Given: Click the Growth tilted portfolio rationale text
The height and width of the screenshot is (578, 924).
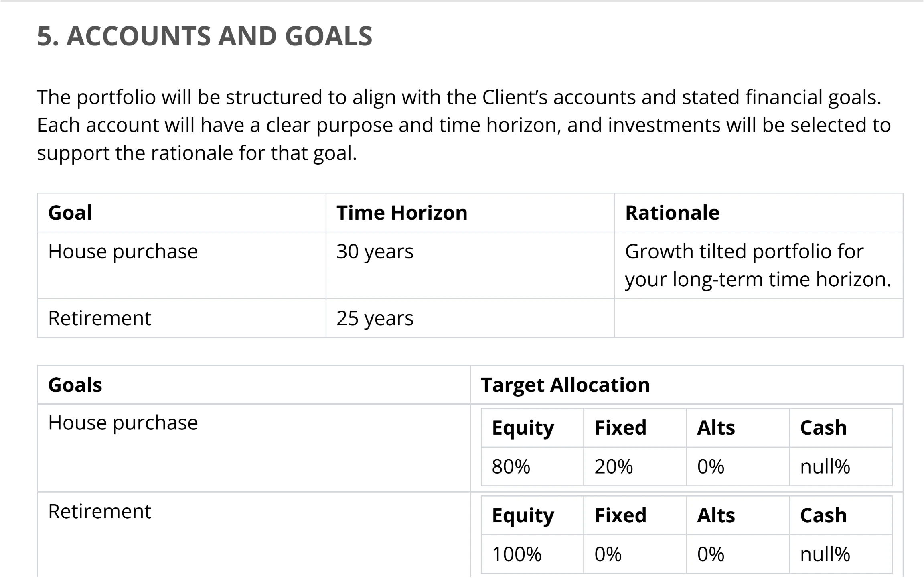Looking at the screenshot, I should coord(758,265).
